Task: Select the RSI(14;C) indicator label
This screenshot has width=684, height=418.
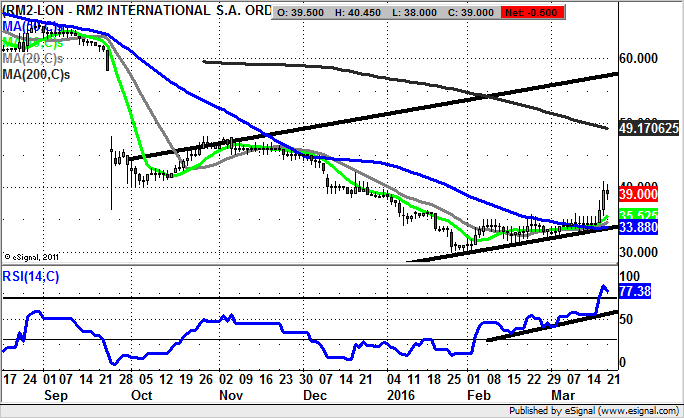Action: 32,277
